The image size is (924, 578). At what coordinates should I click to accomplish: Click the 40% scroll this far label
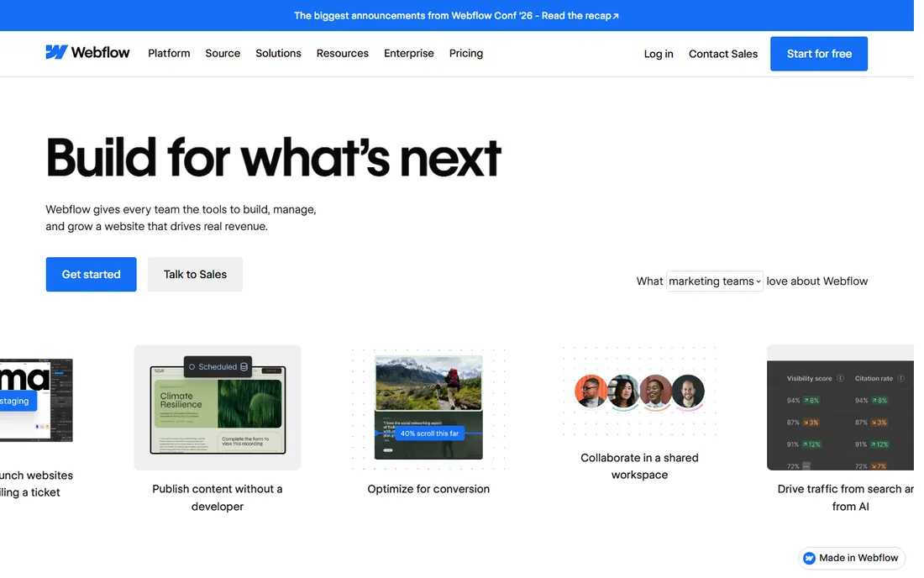click(429, 433)
